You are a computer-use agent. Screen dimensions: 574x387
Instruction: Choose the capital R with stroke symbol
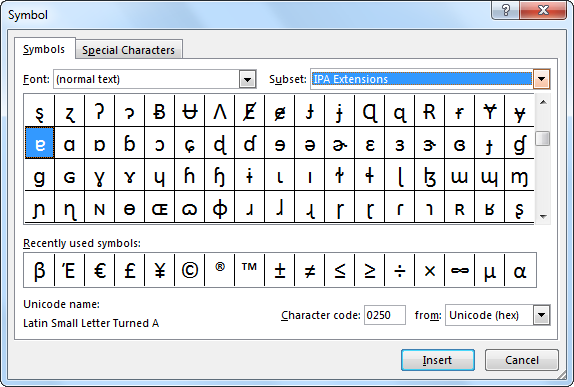point(430,111)
